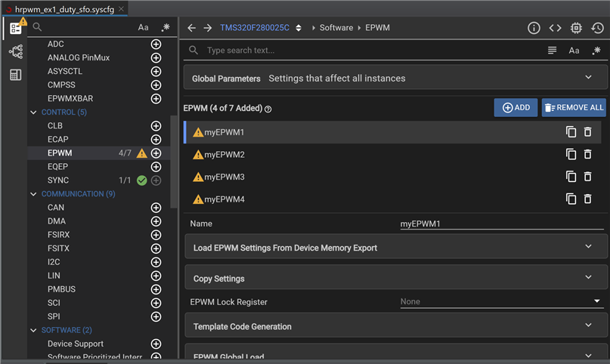Toggle match case in main search bar
The height and width of the screenshot is (364, 610).
click(574, 51)
